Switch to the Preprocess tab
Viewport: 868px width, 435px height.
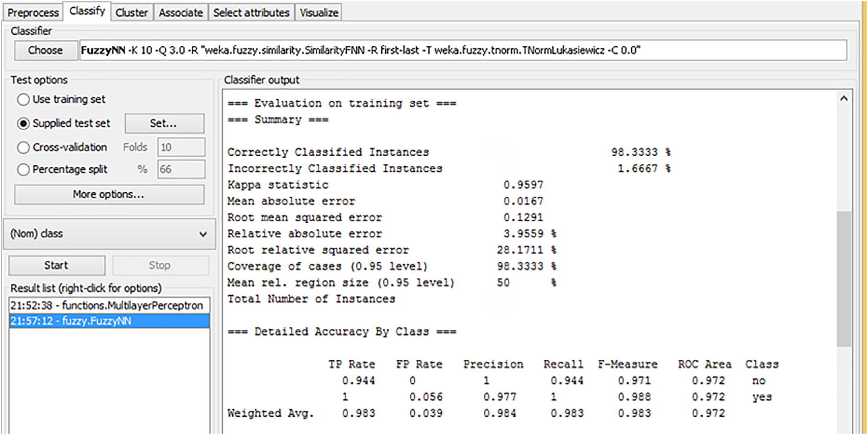[x=33, y=13]
